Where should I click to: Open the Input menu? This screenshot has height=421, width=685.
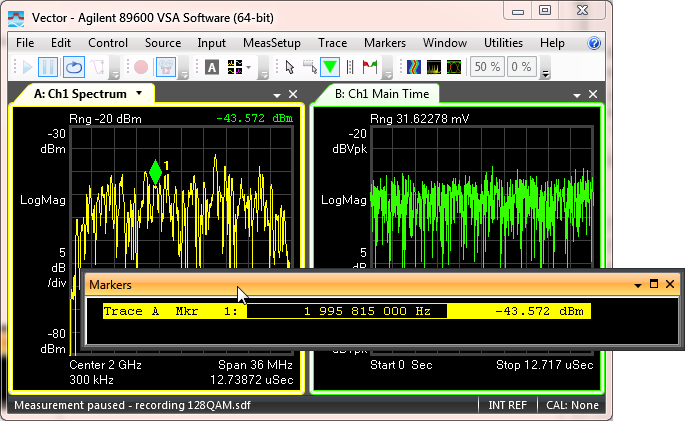click(211, 43)
